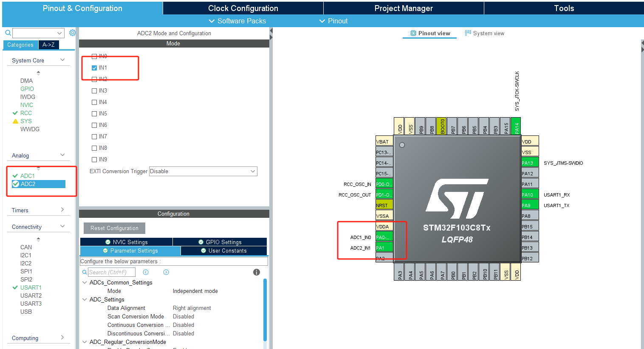Collapse the Analog category
The image size is (644, 349).
click(x=62, y=155)
